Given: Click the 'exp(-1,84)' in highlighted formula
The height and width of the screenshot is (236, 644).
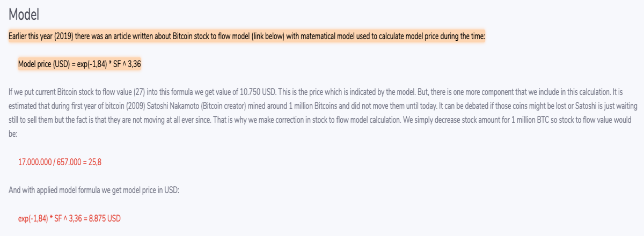Looking at the screenshot, I should (x=89, y=64).
